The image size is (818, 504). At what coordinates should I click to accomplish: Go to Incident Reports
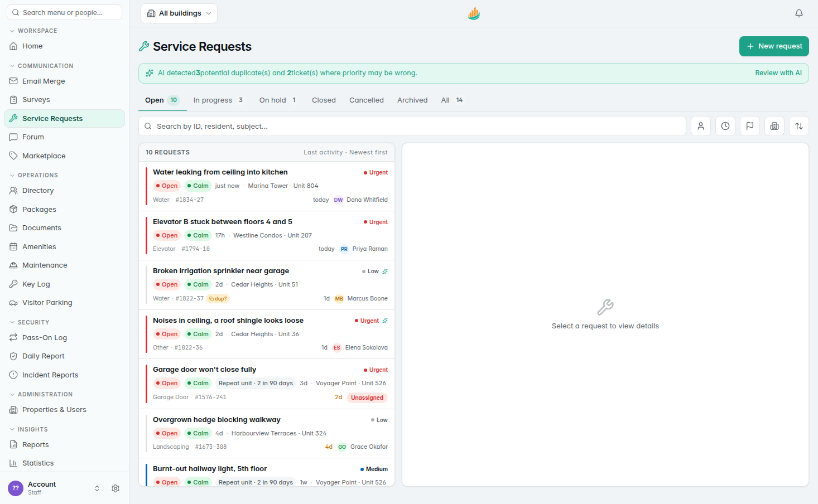pyautogui.click(x=64, y=375)
